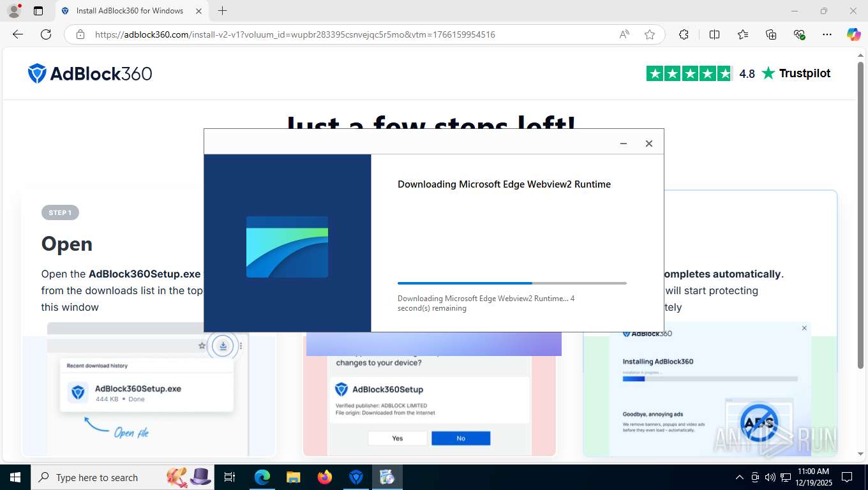Screen dimensions: 868x490
Task: Open the tab actions menu icon
Action: click(38, 11)
